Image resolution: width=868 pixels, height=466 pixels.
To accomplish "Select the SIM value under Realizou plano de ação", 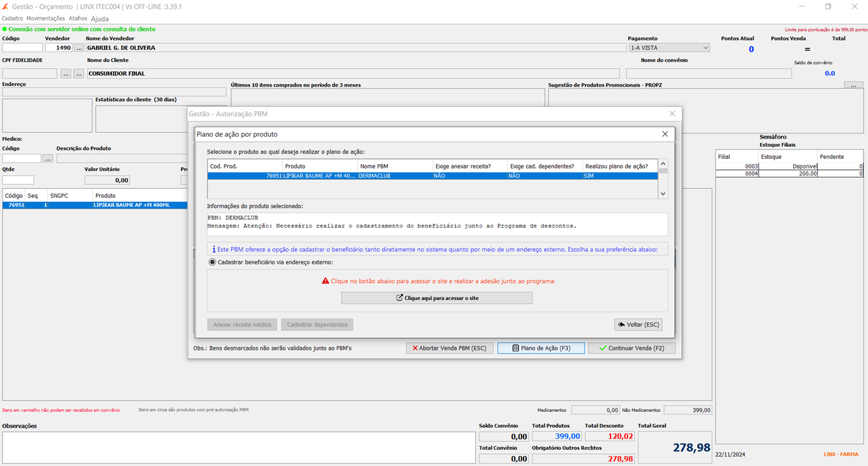I will [x=620, y=176].
